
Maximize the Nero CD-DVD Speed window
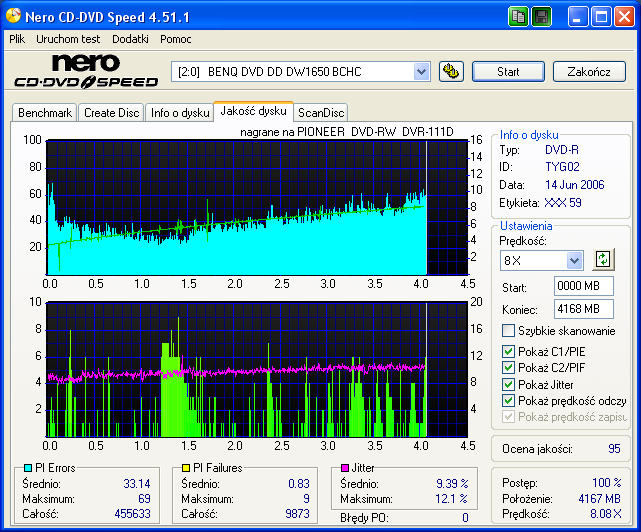coord(601,17)
